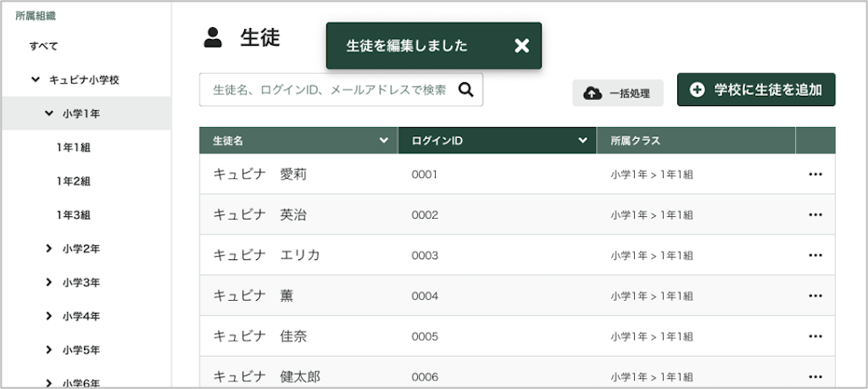Image resolution: width=868 pixels, height=389 pixels.
Task: Click the student name キュビナ 愛莉
Action: pos(259,175)
